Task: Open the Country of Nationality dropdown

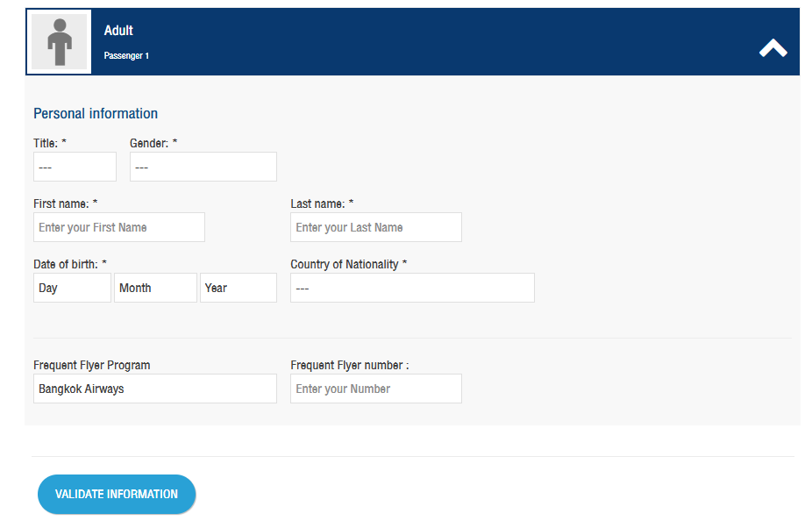Action: pos(412,288)
